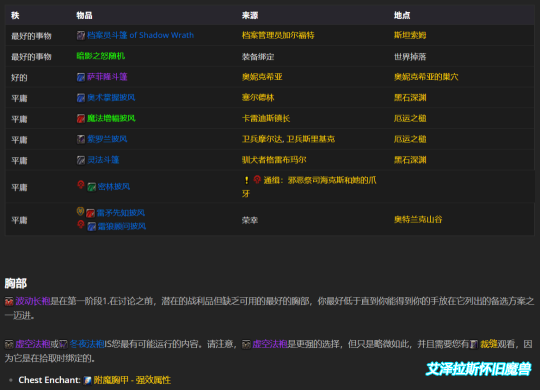Click the Horde faction icon beside 霜狼顾问披风

(x=81, y=225)
